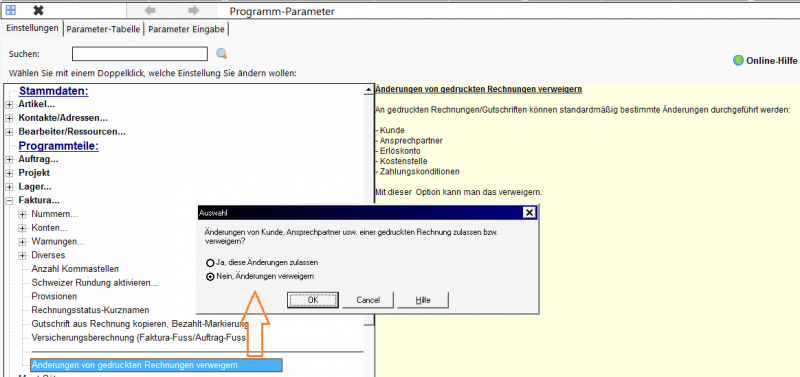Click '- Erlöskonto' in help text
Screen dimensions: 800x377
398,151
